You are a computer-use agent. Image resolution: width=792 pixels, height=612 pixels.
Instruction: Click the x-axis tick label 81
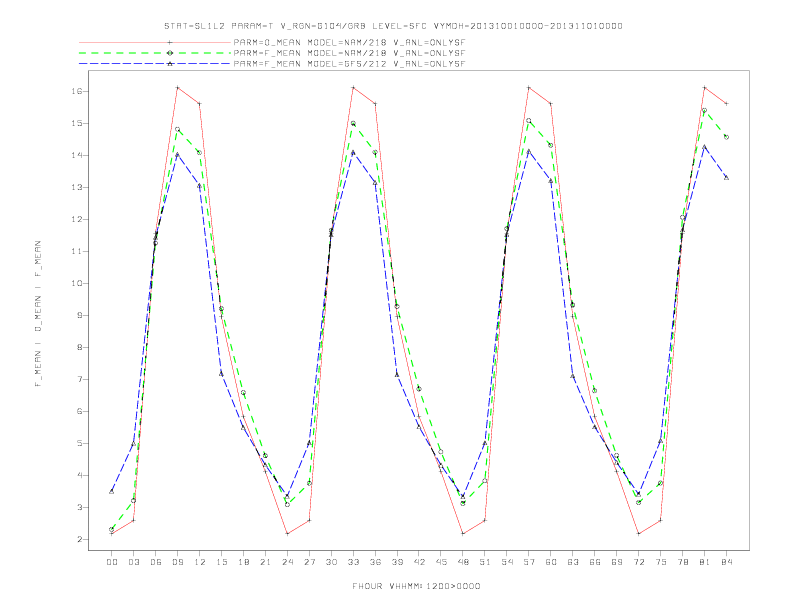[x=705, y=562]
